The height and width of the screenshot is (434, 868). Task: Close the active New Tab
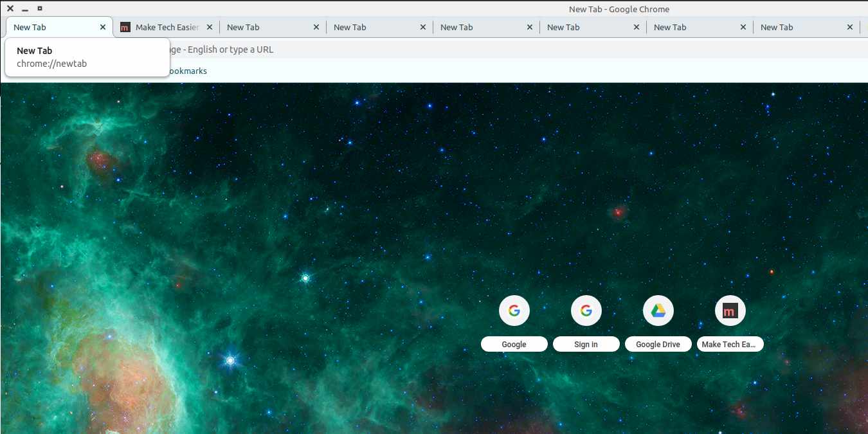click(102, 27)
